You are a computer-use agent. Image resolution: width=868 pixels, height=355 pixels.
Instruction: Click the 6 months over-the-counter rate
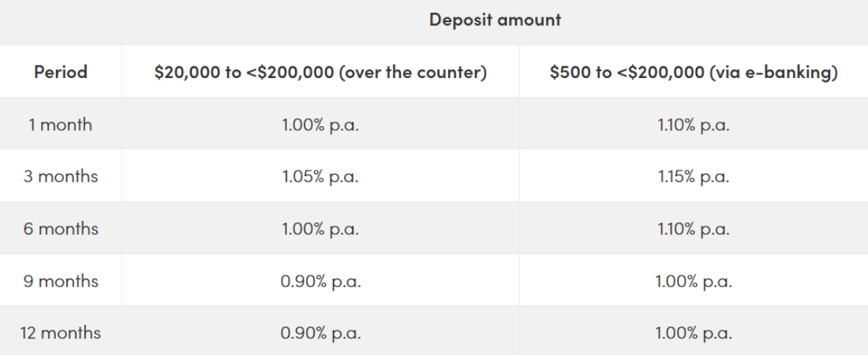click(320, 228)
